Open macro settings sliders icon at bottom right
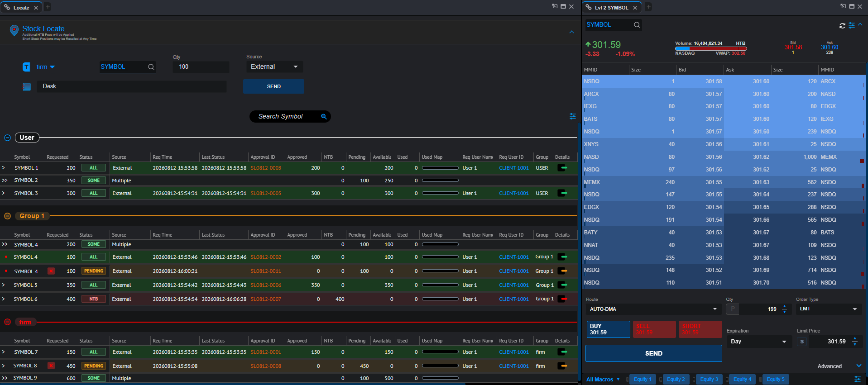The height and width of the screenshot is (385, 868). [857, 379]
